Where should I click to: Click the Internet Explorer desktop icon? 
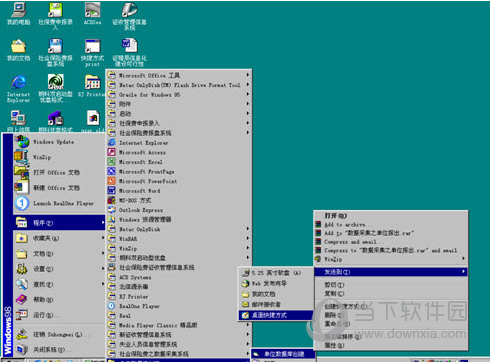click(19, 88)
